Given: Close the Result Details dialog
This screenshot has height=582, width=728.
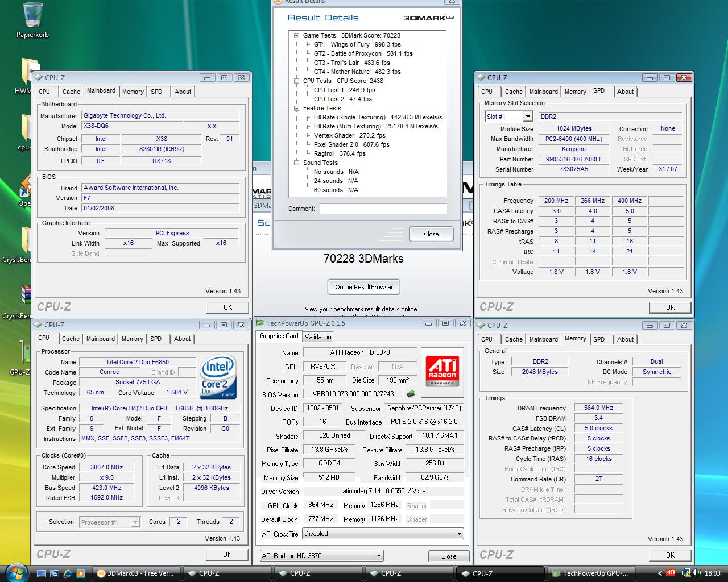Looking at the screenshot, I should pos(431,234).
